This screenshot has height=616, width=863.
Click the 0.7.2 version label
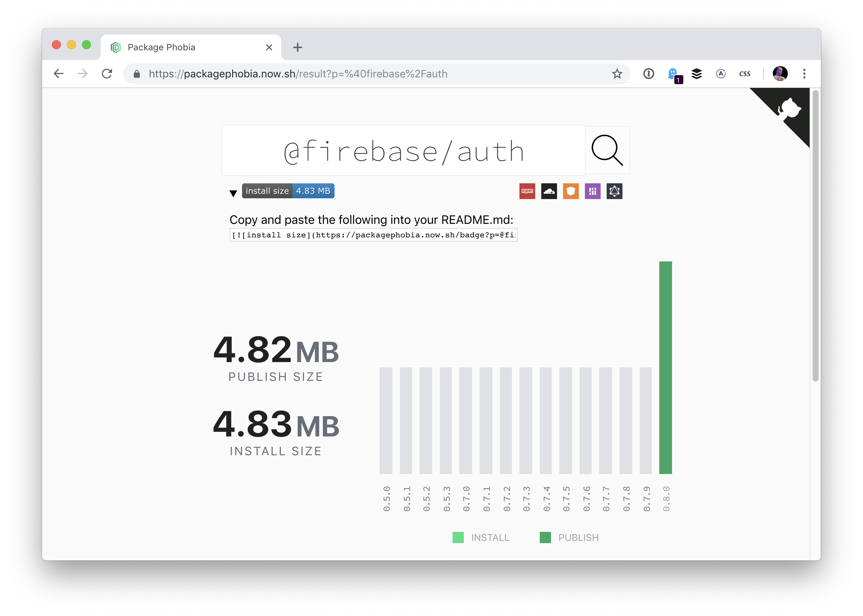[506, 499]
